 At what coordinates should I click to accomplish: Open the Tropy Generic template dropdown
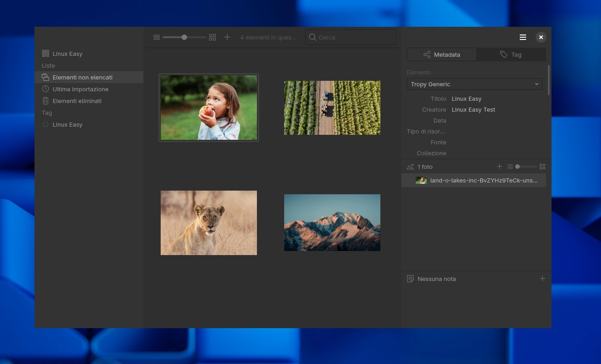click(474, 84)
